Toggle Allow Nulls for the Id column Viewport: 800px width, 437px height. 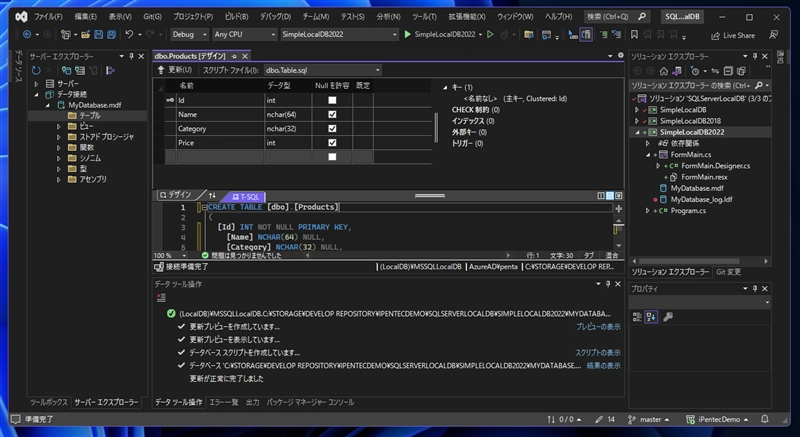tap(332, 101)
